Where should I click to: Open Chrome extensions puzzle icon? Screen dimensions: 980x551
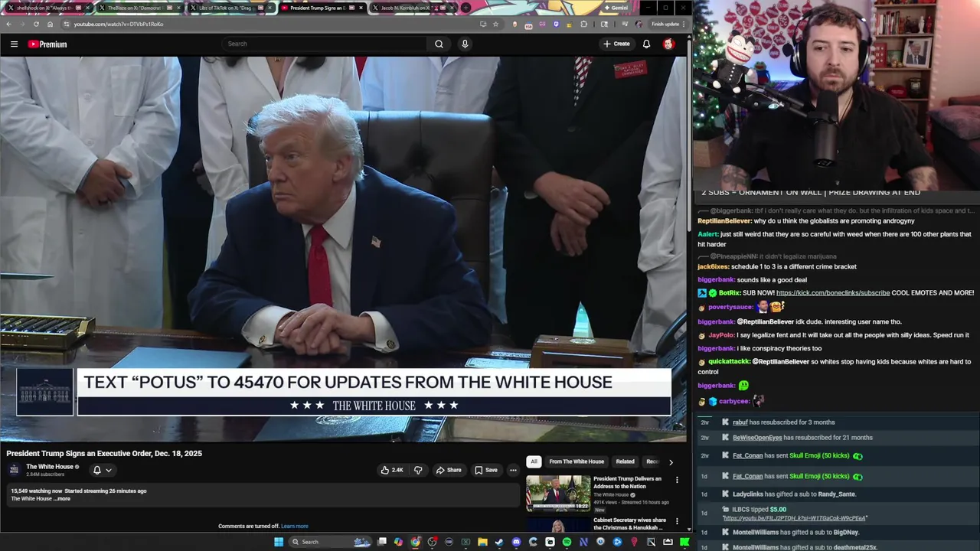click(584, 24)
